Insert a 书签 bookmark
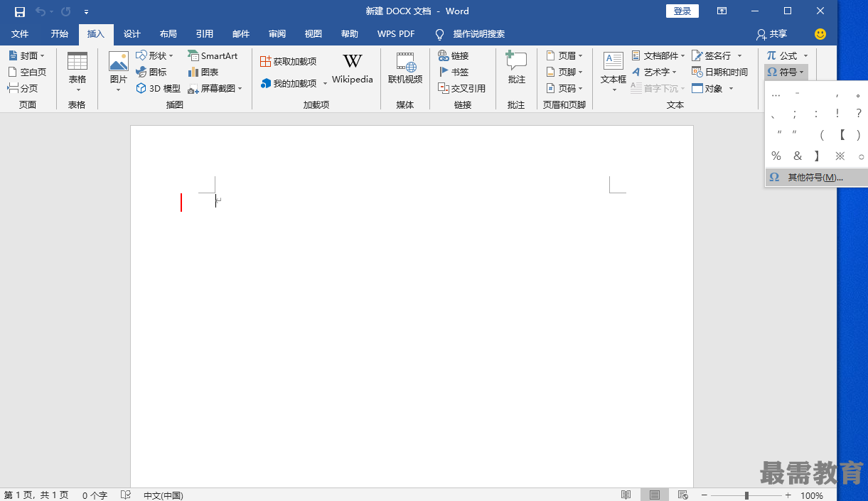 (453, 72)
